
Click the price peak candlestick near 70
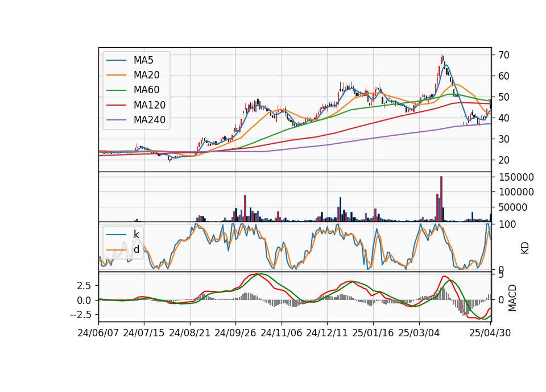(x=441, y=60)
